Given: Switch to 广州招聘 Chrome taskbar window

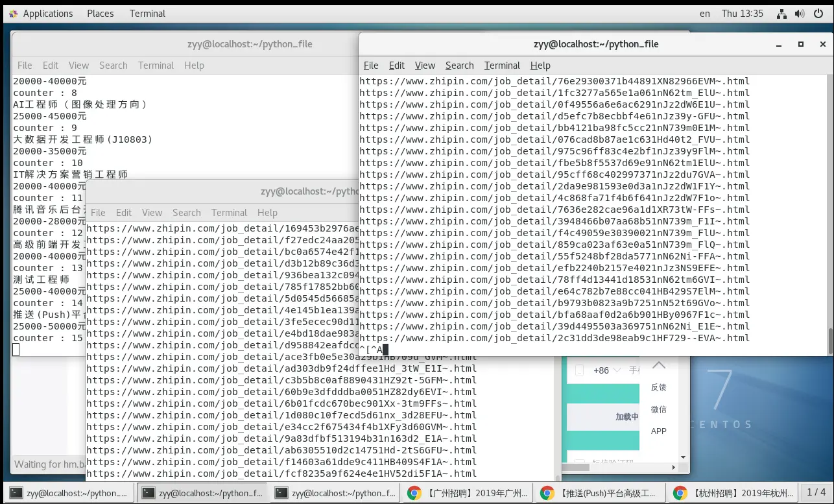Looking at the screenshot, I should (x=467, y=493).
